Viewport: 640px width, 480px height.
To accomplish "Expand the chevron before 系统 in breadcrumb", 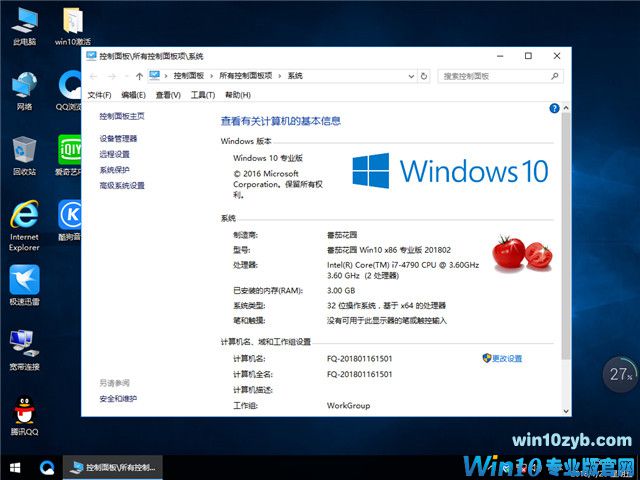I will click(280, 76).
